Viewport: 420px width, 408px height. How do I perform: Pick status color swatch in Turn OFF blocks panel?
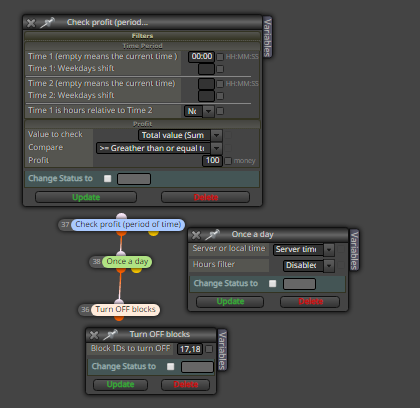pos(197,367)
